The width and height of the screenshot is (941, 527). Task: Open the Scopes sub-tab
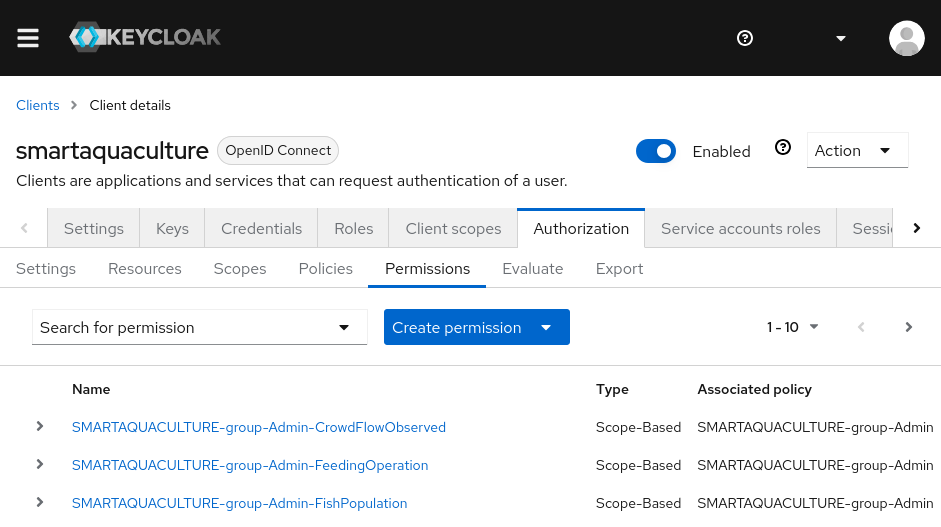239,268
